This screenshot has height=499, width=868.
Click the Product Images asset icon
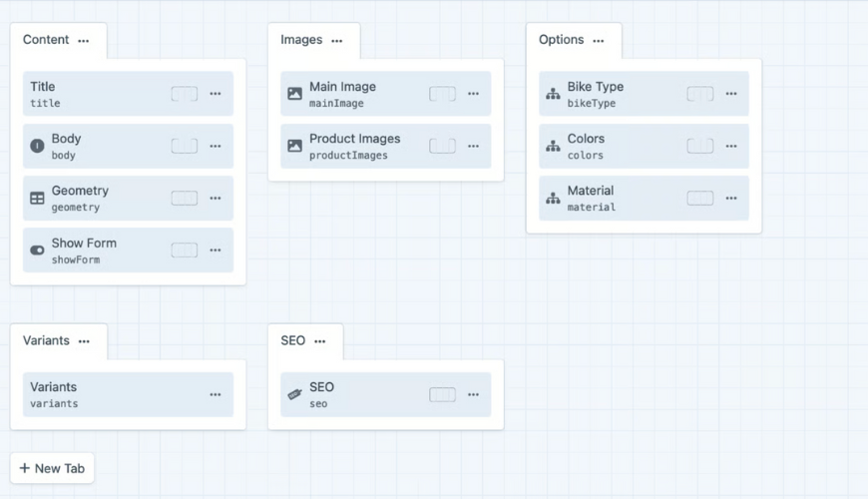(295, 146)
